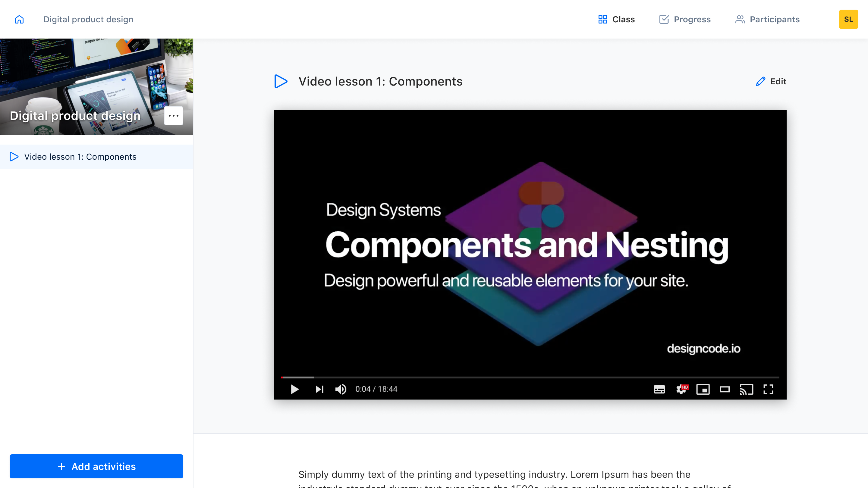
Task: Click the 0:04 / 18:44 time display
Action: click(376, 389)
